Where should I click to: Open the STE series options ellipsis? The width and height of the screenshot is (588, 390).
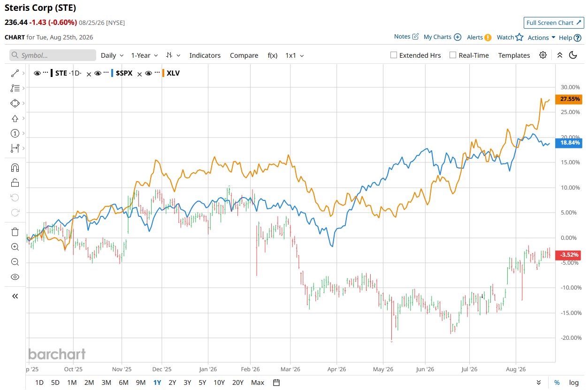click(x=46, y=73)
